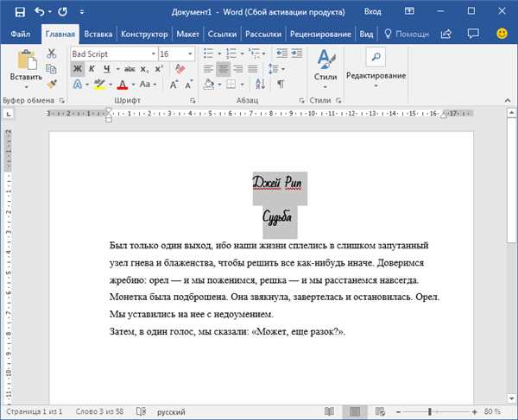This screenshot has height=420, width=518.
Task: Click the Помощн tell-me search box
Action: tap(407, 34)
